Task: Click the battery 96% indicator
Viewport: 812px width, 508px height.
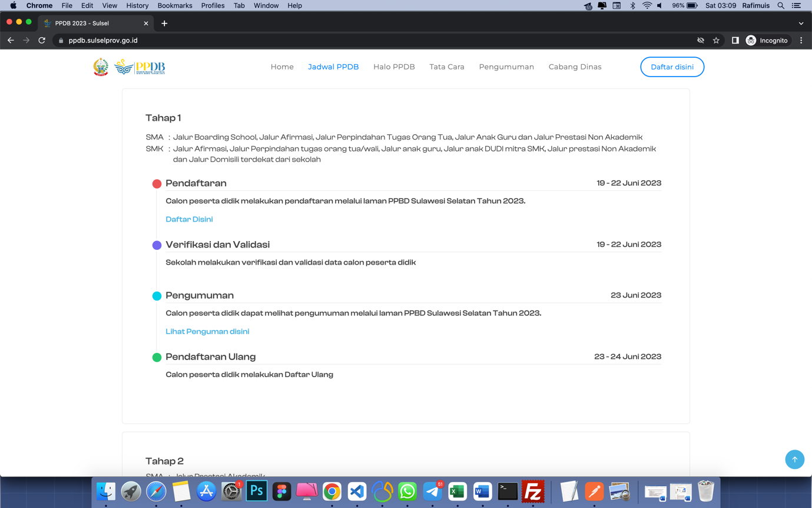Action: pos(685,5)
